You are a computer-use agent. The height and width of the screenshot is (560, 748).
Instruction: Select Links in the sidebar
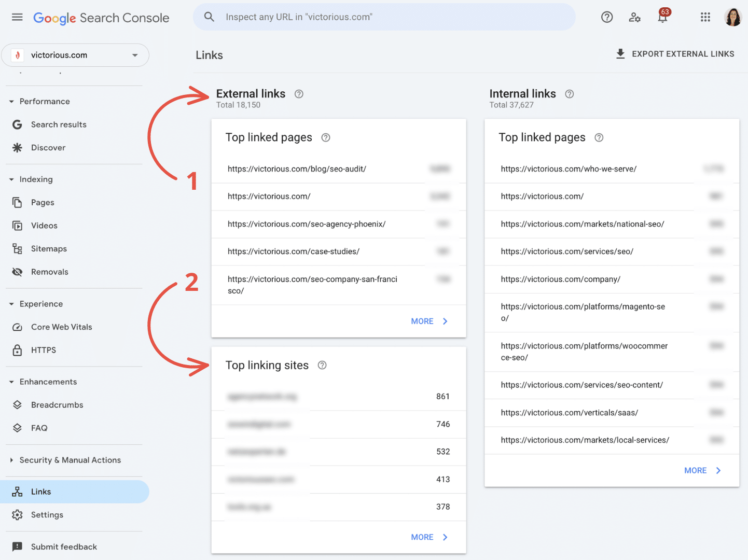click(x=74, y=492)
